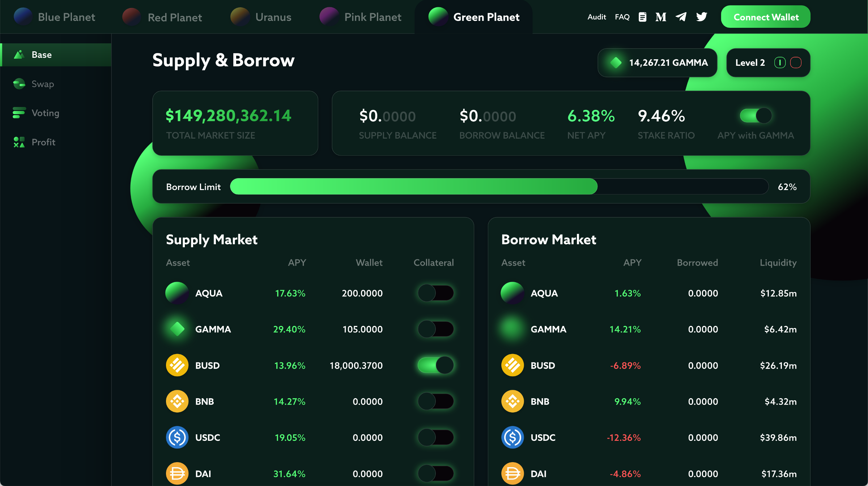Open the Audit link
The image size is (868, 486).
596,17
